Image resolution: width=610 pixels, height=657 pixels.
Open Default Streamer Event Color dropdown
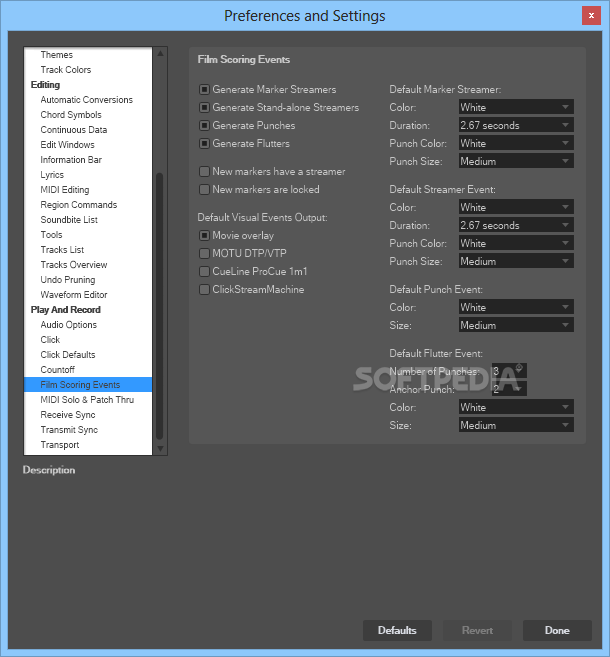(516, 207)
